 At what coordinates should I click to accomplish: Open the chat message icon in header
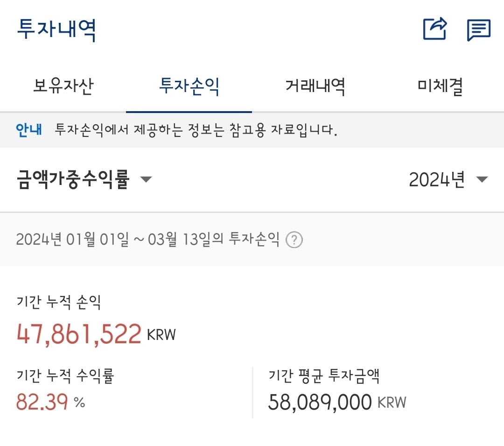[478, 30]
